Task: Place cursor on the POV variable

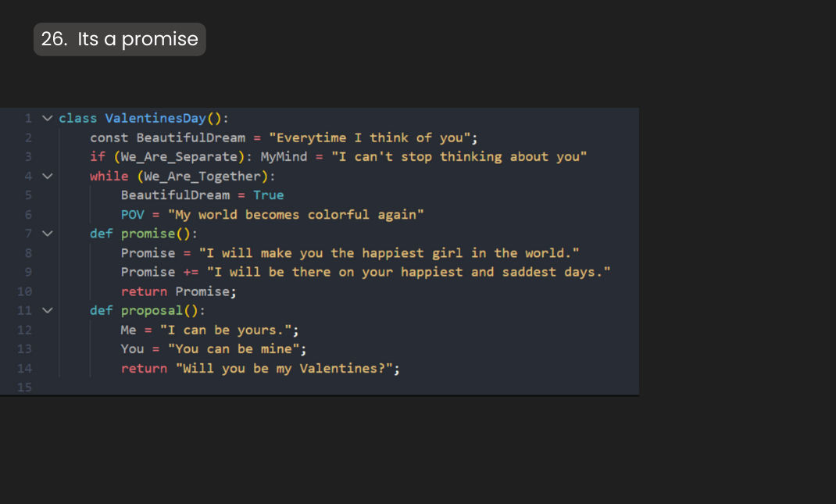Action: tap(132, 215)
